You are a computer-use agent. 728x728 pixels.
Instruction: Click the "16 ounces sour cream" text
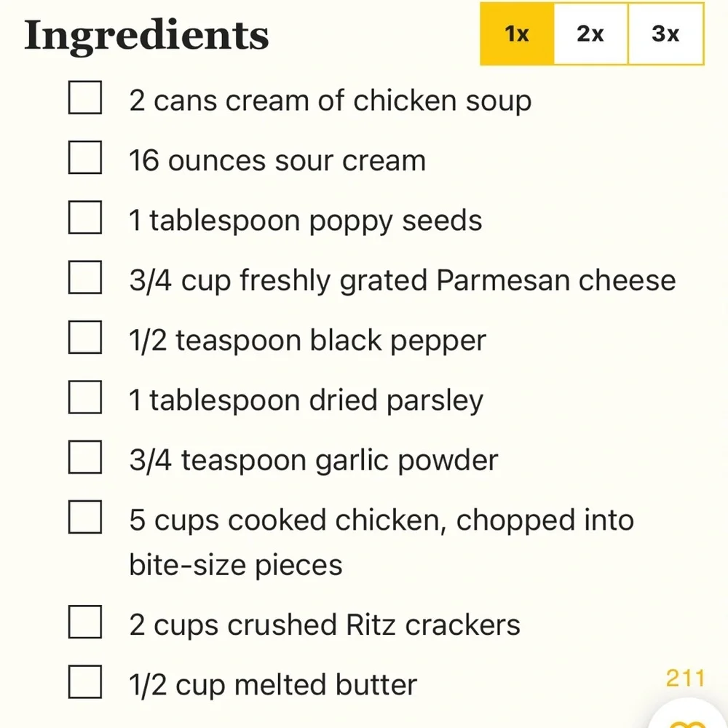(x=277, y=161)
